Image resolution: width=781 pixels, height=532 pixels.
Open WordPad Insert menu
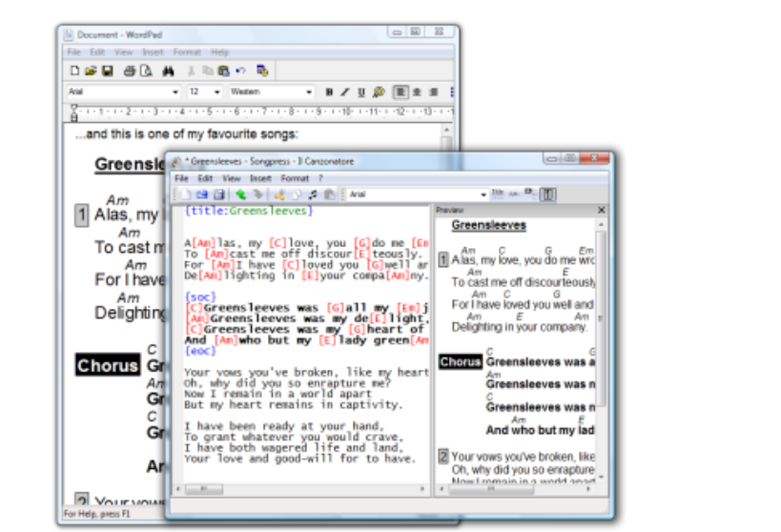153,52
